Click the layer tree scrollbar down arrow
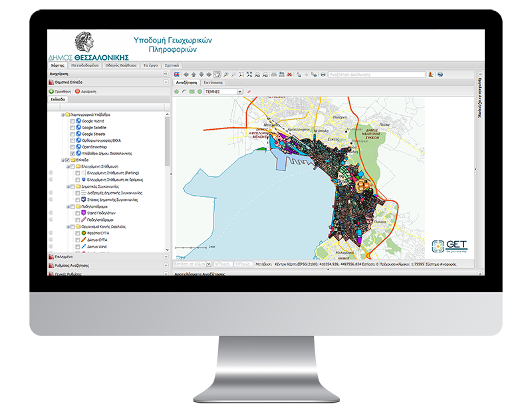Image resolution: width=532 pixels, height=414 pixels. tap(167, 250)
